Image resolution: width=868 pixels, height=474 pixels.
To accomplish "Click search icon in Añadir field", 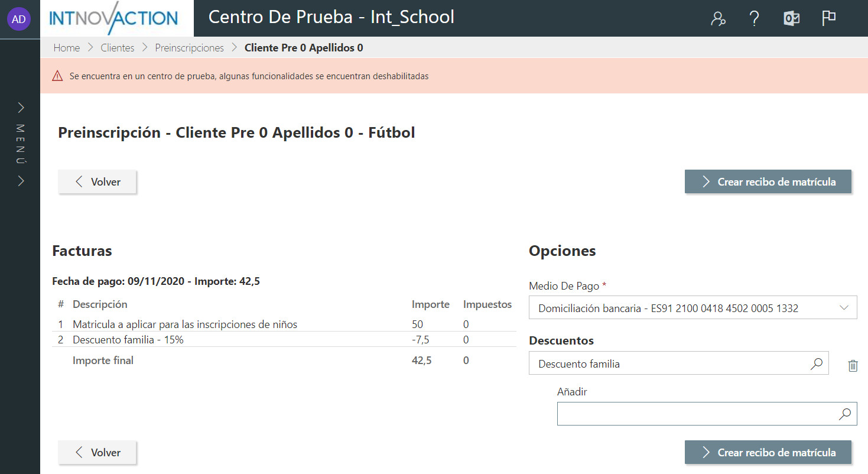I will pyautogui.click(x=845, y=414).
